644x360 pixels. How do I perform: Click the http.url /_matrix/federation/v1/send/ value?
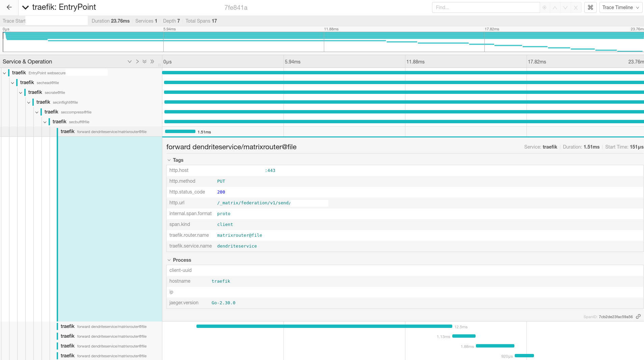[254, 203]
